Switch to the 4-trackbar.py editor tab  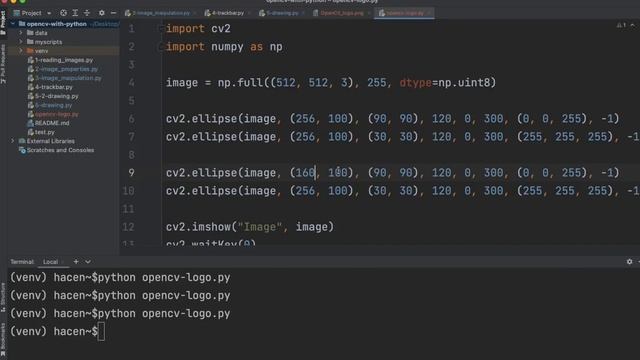pos(224,13)
